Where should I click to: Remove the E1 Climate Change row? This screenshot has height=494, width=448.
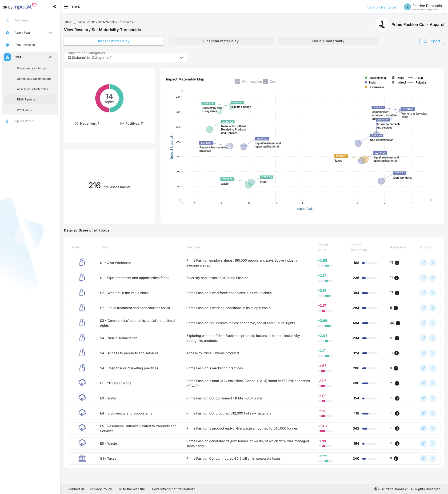pyautogui.click(x=432, y=383)
